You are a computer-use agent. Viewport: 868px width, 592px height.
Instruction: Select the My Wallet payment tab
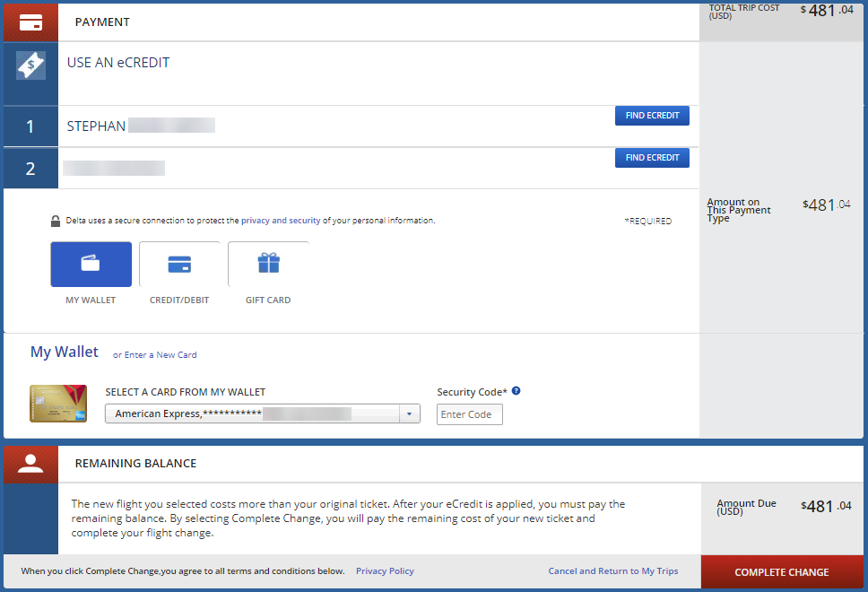click(x=91, y=264)
